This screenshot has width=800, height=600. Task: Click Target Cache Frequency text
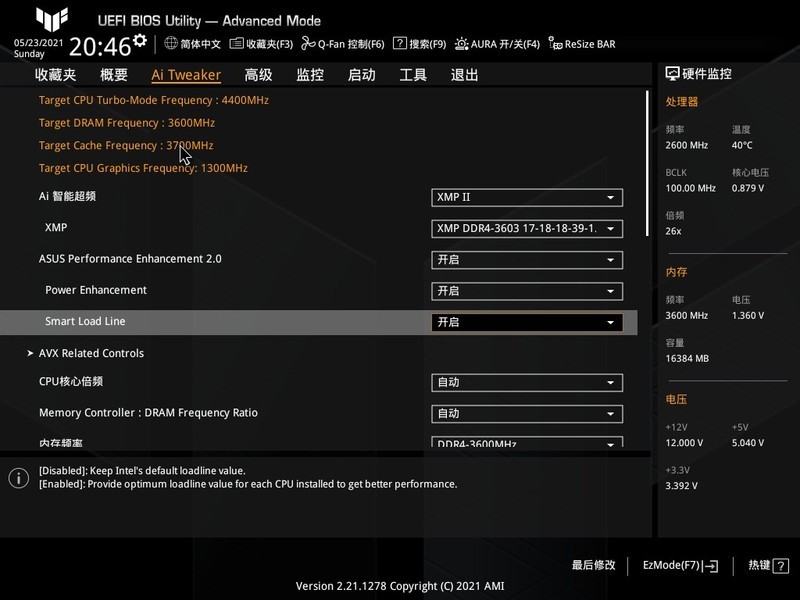[126, 145]
